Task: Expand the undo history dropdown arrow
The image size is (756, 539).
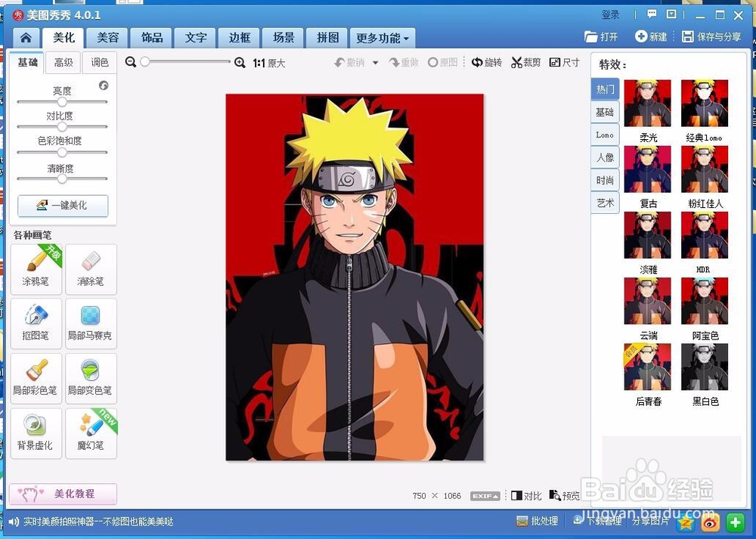Action: click(376, 63)
